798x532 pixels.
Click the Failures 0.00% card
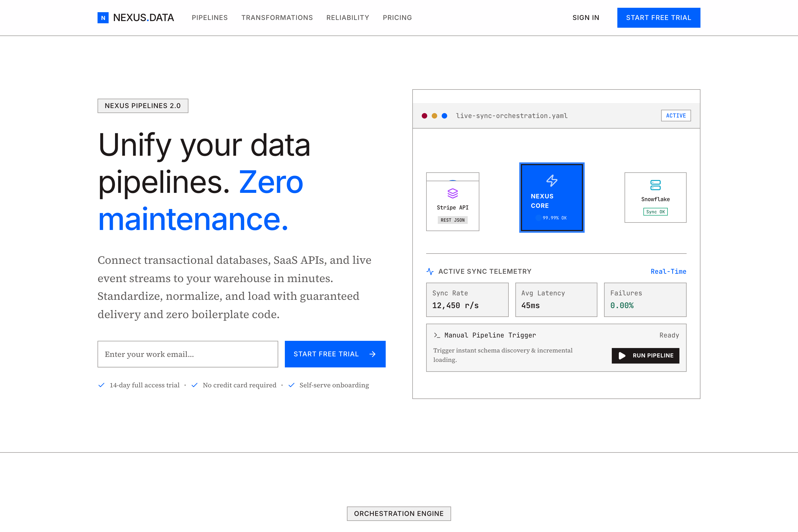coord(645,300)
